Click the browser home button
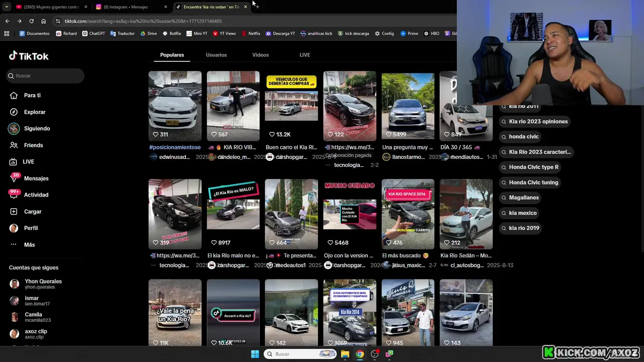The width and height of the screenshot is (644, 362). click(43, 21)
